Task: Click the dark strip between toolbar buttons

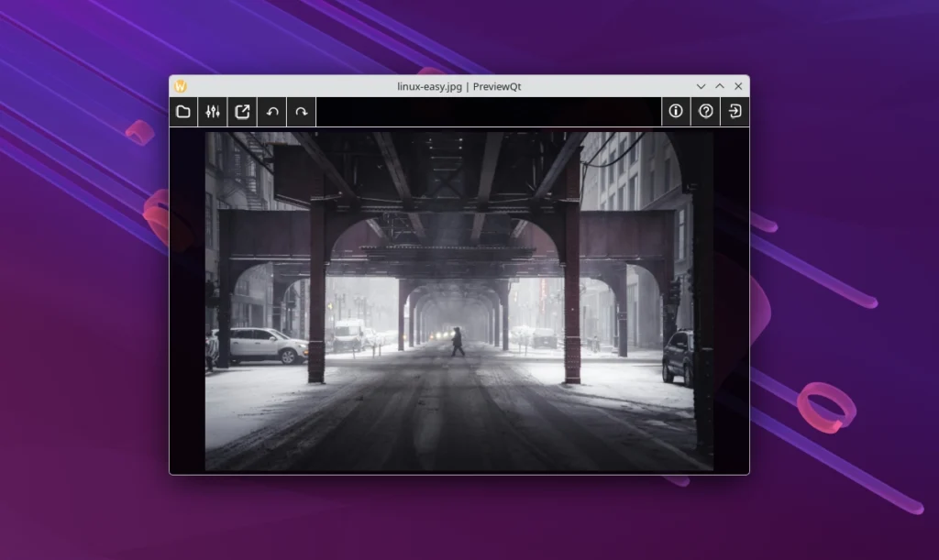Action: click(x=486, y=111)
